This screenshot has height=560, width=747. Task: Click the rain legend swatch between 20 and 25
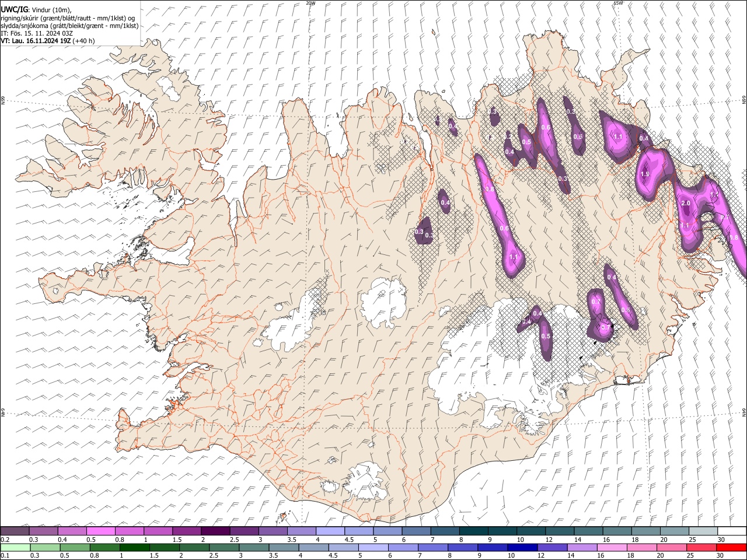(x=672, y=547)
